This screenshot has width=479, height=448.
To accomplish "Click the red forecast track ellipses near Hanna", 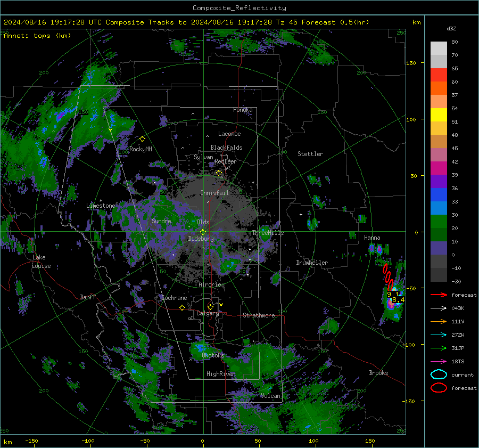I will click(x=389, y=277).
